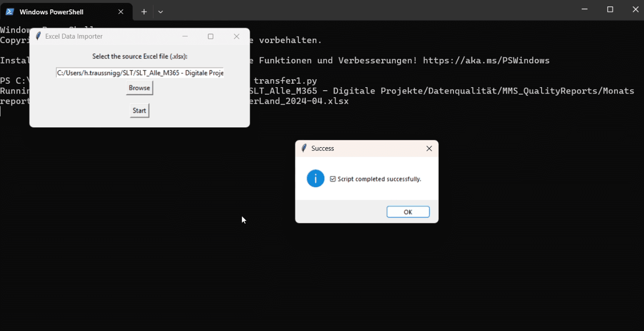Screen dimensions: 644x331
Task: Click "Select the source Excel file (.xlsx):" label
Action: point(140,56)
